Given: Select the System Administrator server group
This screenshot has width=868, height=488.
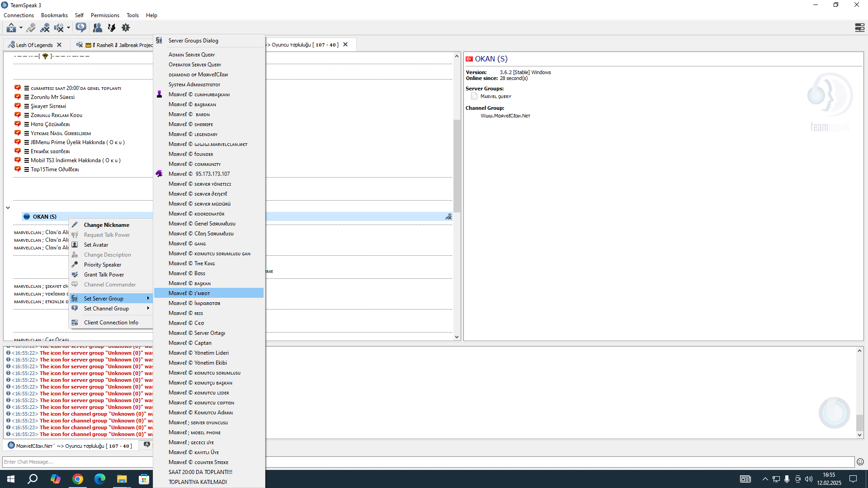Looking at the screenshot, I should pyautogui.click(x=209, y=84).
